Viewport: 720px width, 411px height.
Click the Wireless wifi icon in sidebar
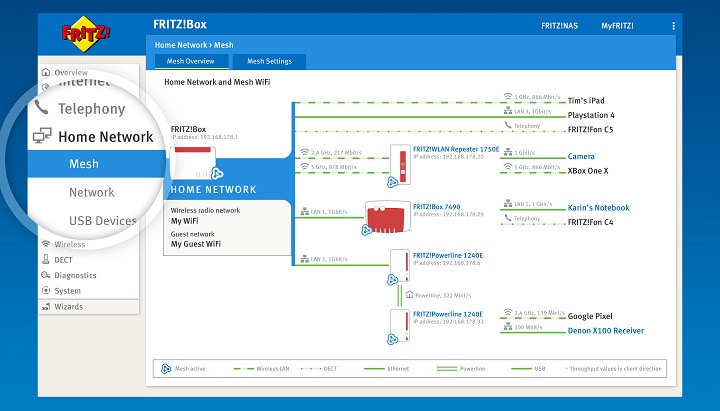45,244
